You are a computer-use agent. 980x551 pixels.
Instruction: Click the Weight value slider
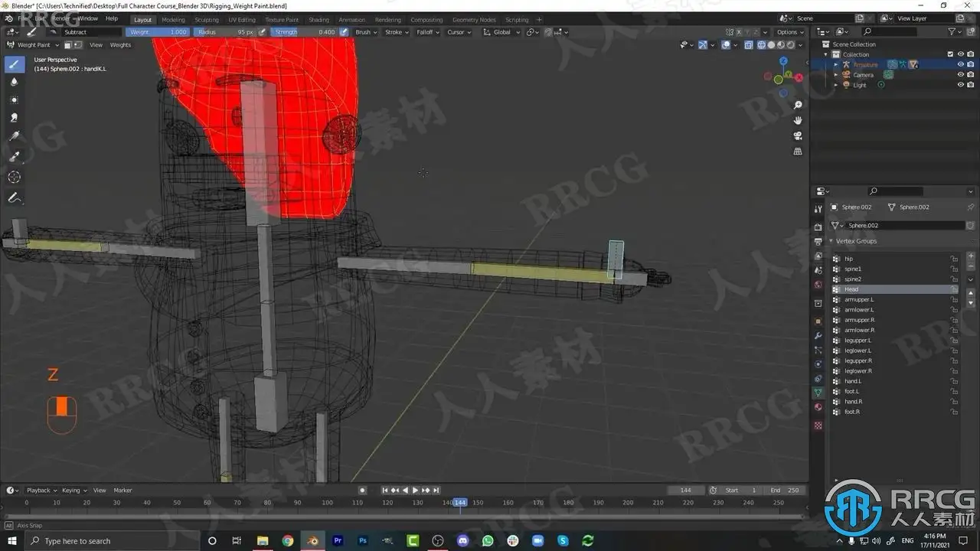pos(158,32)
